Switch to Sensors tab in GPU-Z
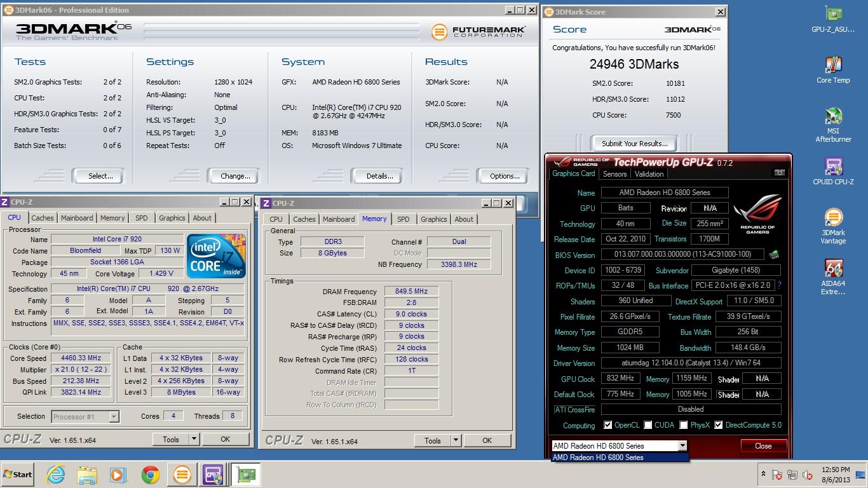This screenshot has width=868, height=488. click(x=614, y=173)
